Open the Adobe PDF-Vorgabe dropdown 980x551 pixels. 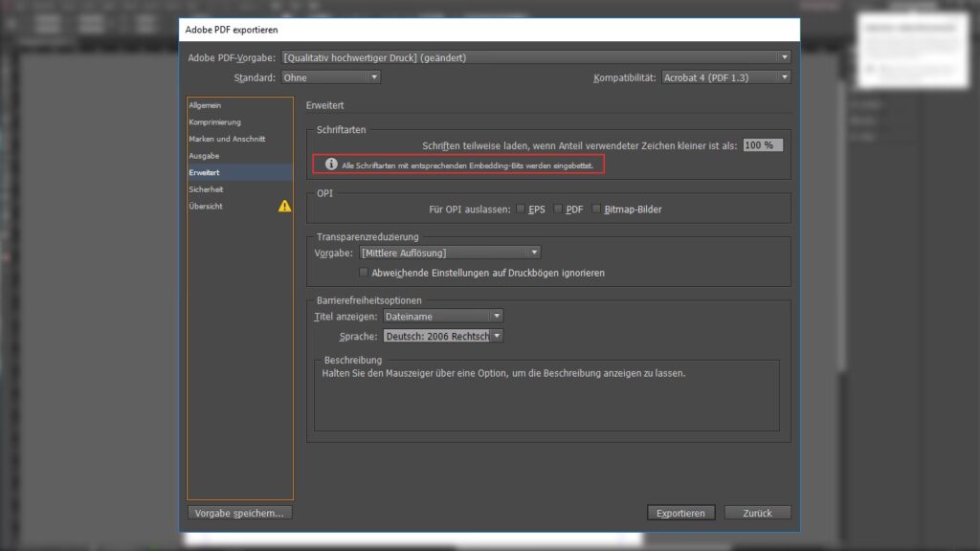point(536,57)
